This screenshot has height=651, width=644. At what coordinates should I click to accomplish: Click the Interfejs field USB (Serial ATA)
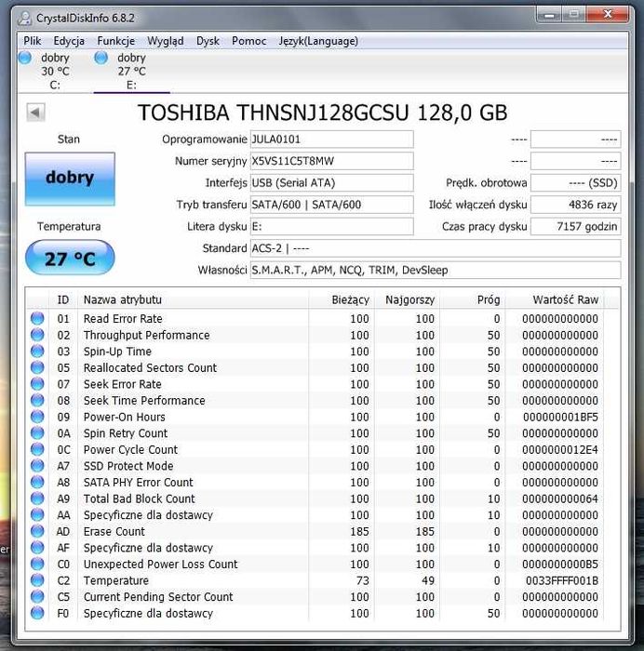coord(331,182)
